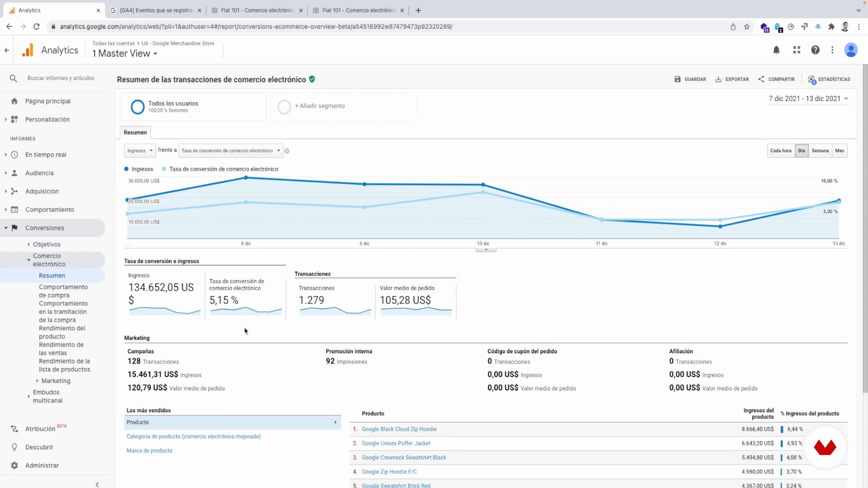Reload the page in browser
Image resolution: width=868 pixels, height=488 pixels.
coord(36,27)
